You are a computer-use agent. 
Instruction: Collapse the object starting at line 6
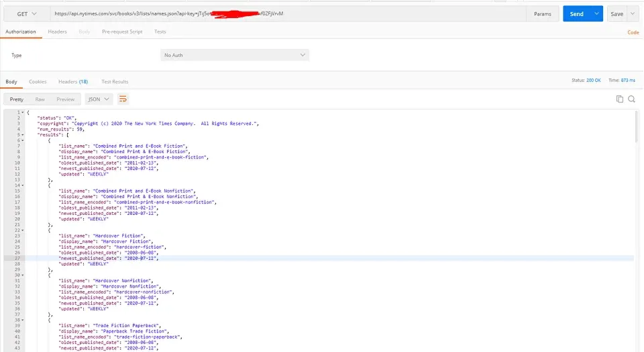click(x=23, y=140)
